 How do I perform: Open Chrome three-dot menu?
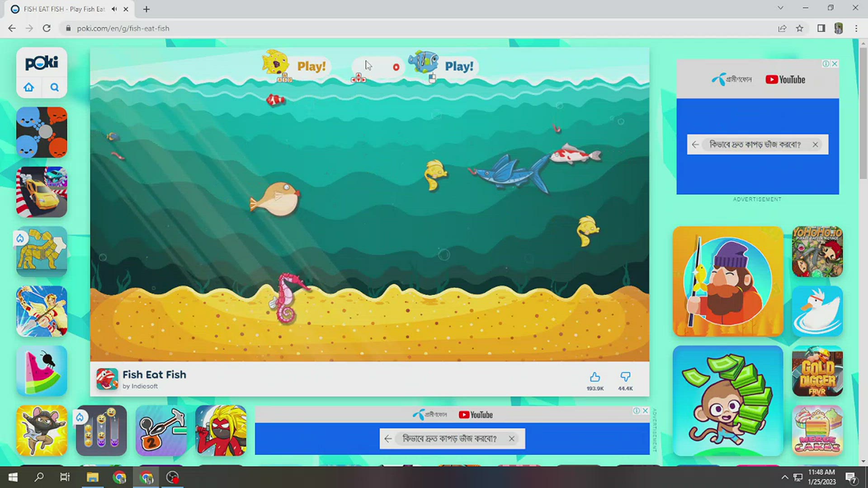point(856,28)
